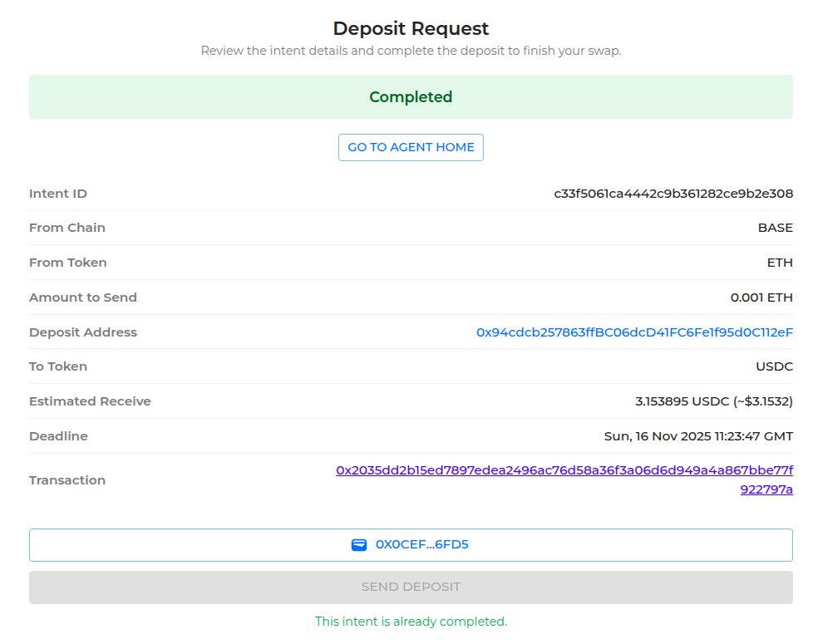Viewport: 823px width, 644px height.
Task: Click the green Completed status banner
Action: click(411, 96)
